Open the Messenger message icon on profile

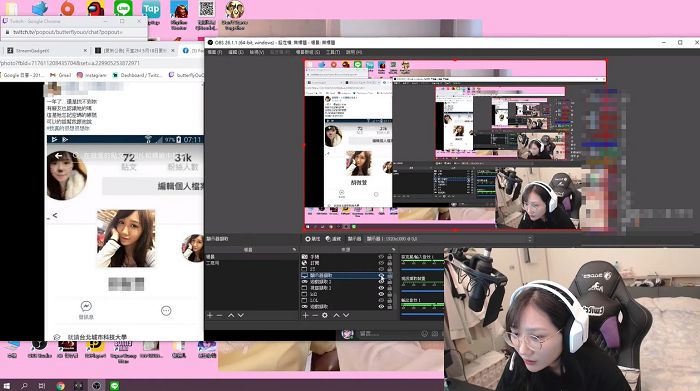(86, 306)
